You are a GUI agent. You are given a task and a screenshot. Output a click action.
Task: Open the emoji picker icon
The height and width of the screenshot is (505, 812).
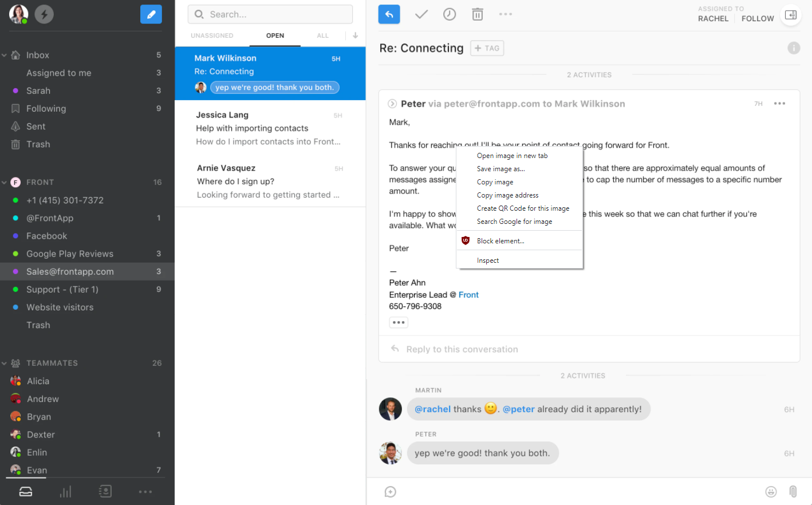tap(771, 491)
